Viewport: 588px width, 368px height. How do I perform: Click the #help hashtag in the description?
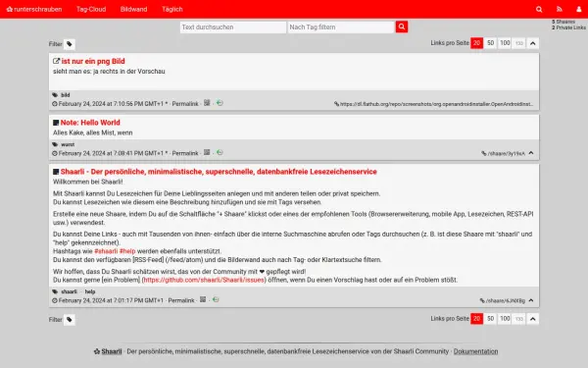127,251
